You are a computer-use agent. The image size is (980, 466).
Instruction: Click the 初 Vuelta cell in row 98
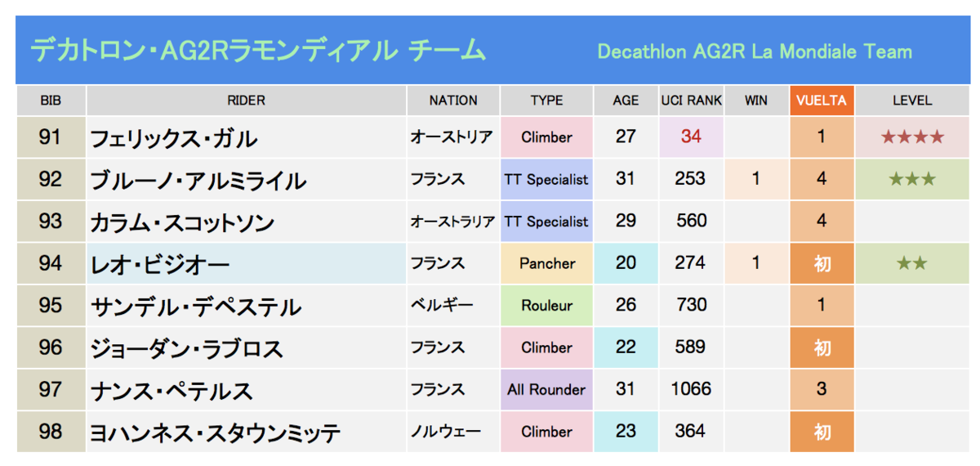coord(822,432)
